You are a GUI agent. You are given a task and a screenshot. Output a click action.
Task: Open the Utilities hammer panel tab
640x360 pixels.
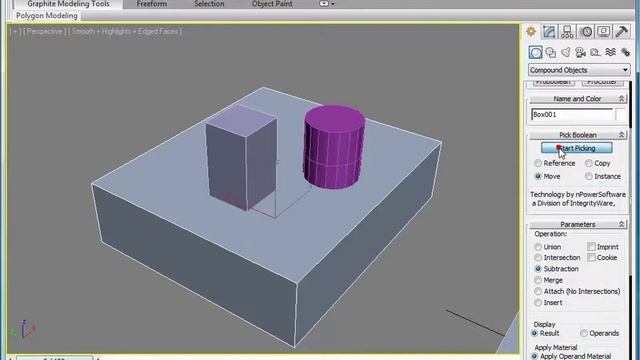click(622, 31)
